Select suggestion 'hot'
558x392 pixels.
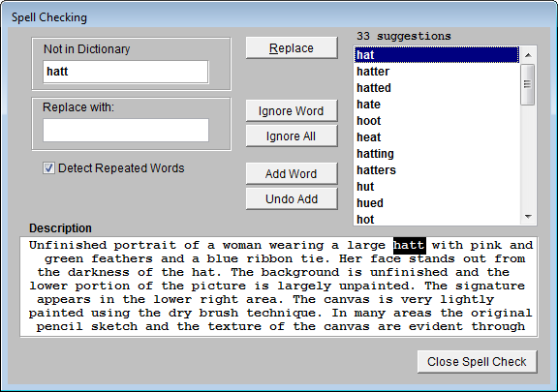(x=437, y=219)
